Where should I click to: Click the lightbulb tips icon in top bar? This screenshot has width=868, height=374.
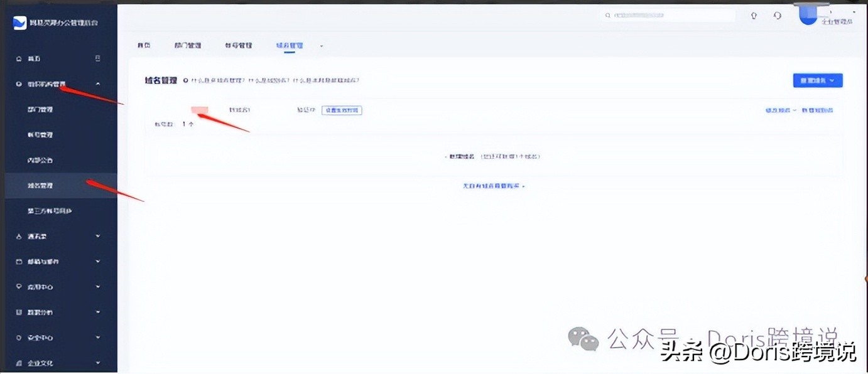[x=754, y=16]
